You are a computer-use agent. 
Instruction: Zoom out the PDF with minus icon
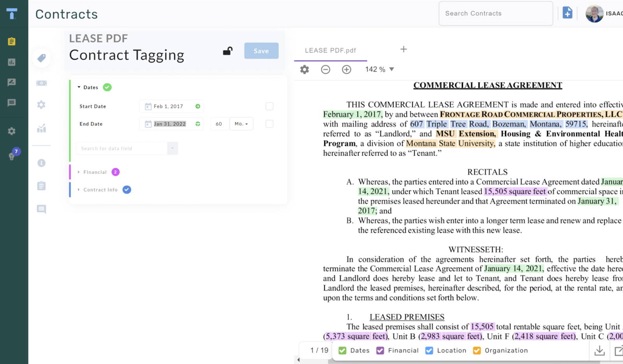click(326, 69)
